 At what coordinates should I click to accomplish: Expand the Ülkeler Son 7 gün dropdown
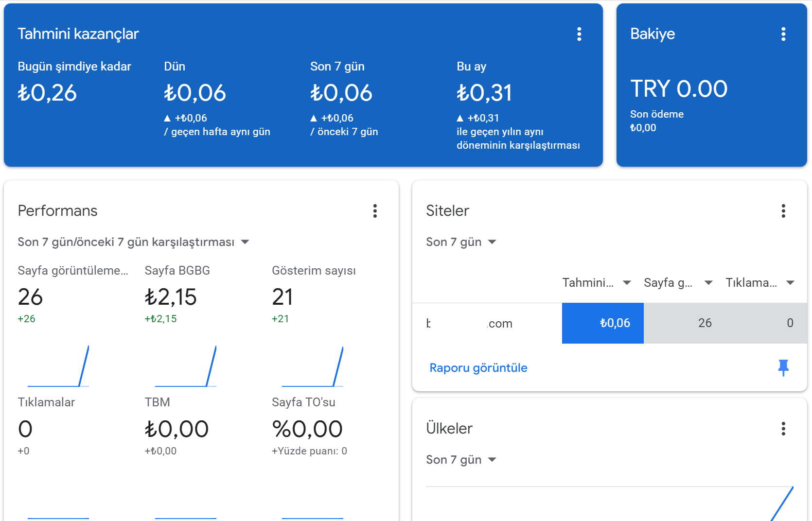[461, 460]
